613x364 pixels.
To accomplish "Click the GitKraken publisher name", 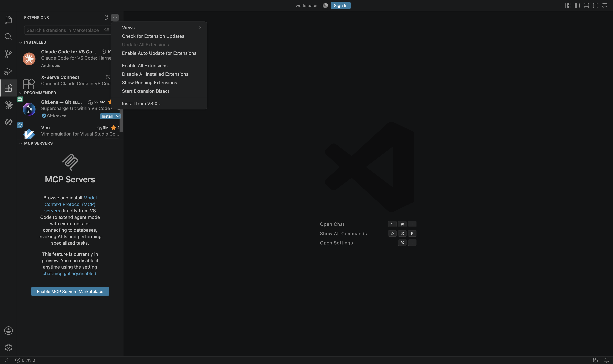I will coord(57,116).
